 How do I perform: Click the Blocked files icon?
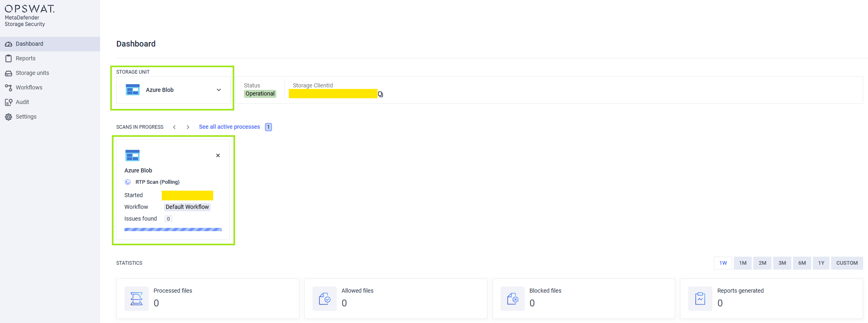tap(513, 299)
